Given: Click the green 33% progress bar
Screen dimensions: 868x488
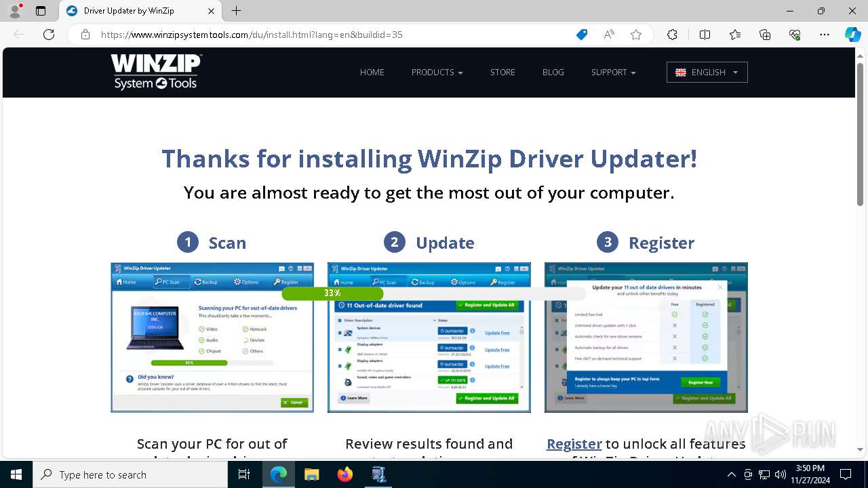Looking at the screenshot, I should pos(332,293).
